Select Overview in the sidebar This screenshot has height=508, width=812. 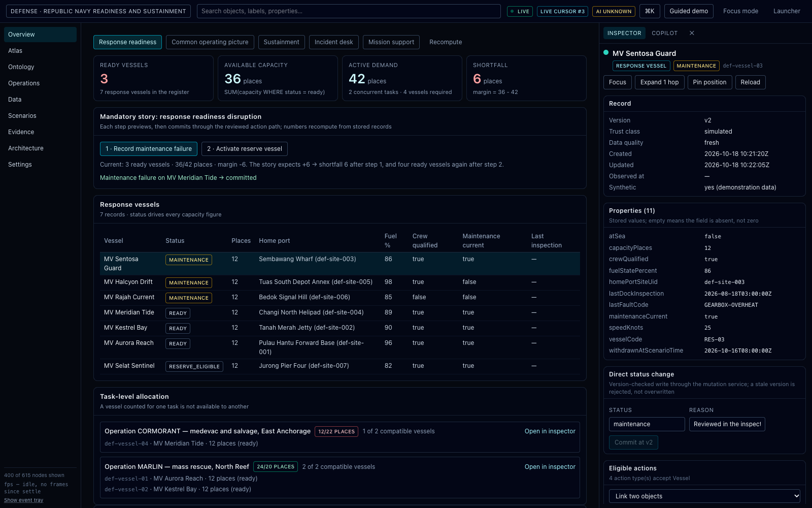pyautogui.click(x=40, y=35)
